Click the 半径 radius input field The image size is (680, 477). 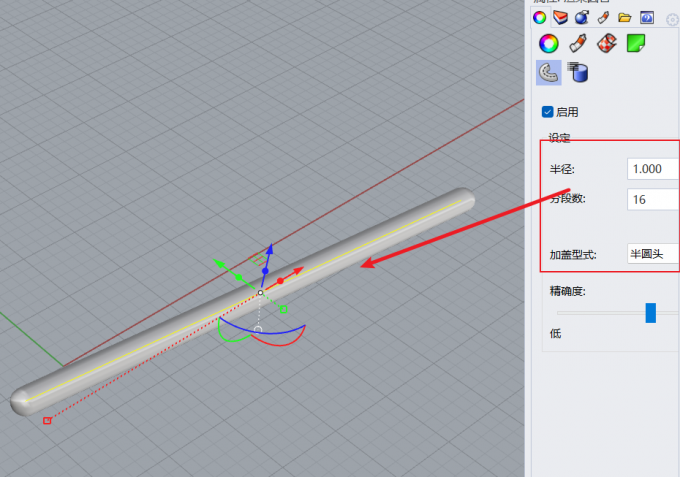tap(652, 169)
